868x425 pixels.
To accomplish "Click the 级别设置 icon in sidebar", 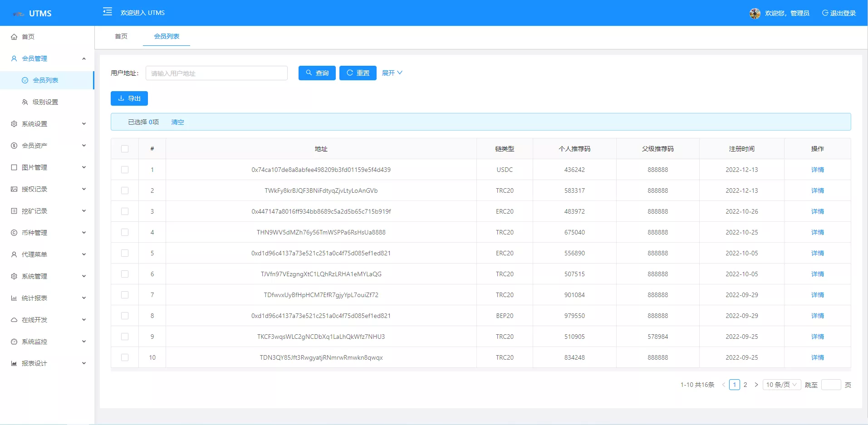I will pyautogui.click(x=25, y=102).
